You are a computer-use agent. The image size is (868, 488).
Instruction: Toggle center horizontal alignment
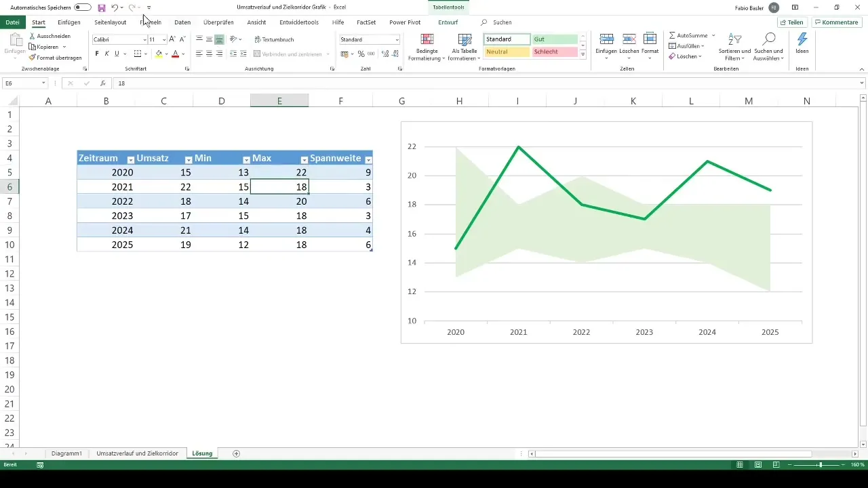[209, 54]
